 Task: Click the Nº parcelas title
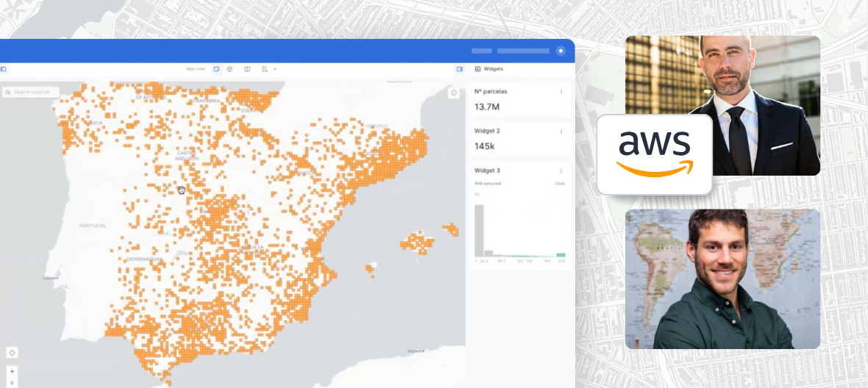pos(491,92)
